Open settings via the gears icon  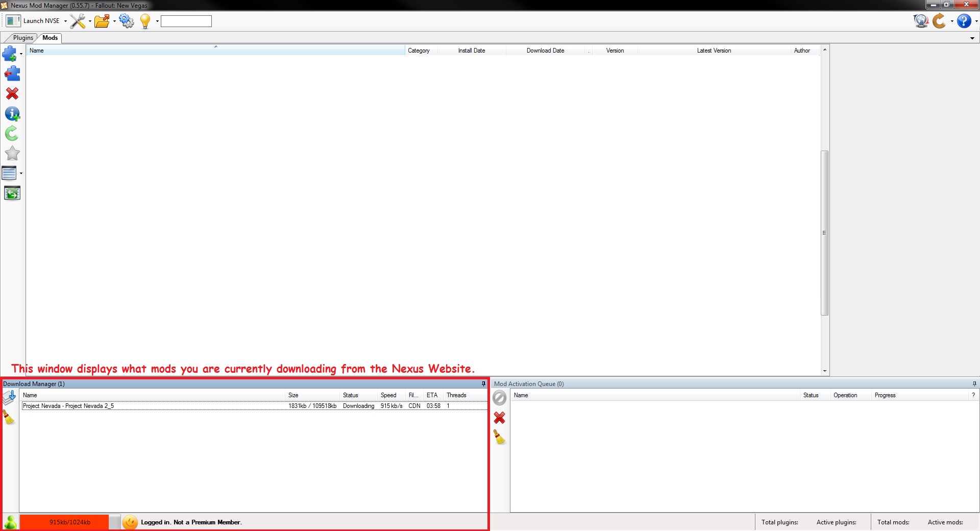(x=127, y=21)
